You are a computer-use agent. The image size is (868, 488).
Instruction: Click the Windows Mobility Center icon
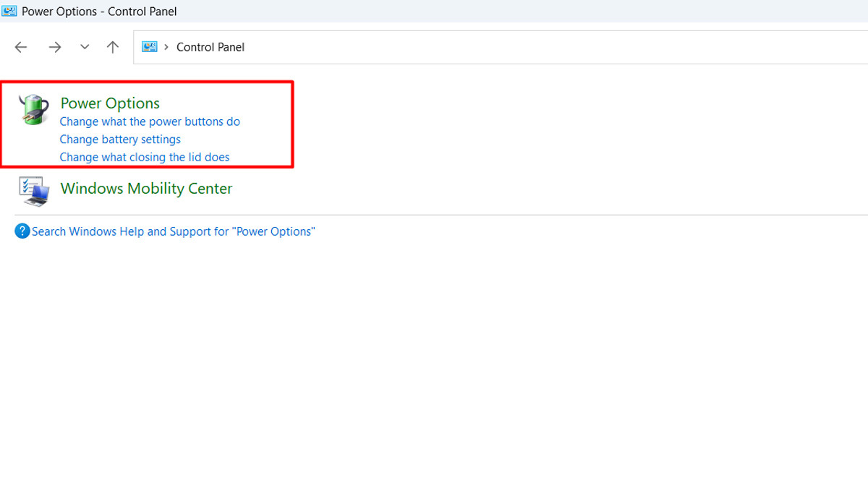click(x=33, y=191)
